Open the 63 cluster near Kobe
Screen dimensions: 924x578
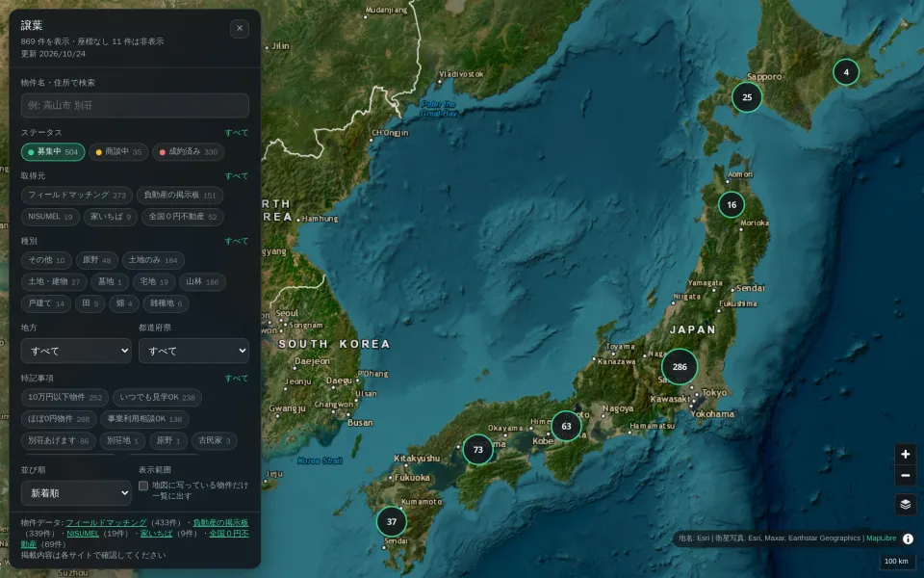(566, 426)
